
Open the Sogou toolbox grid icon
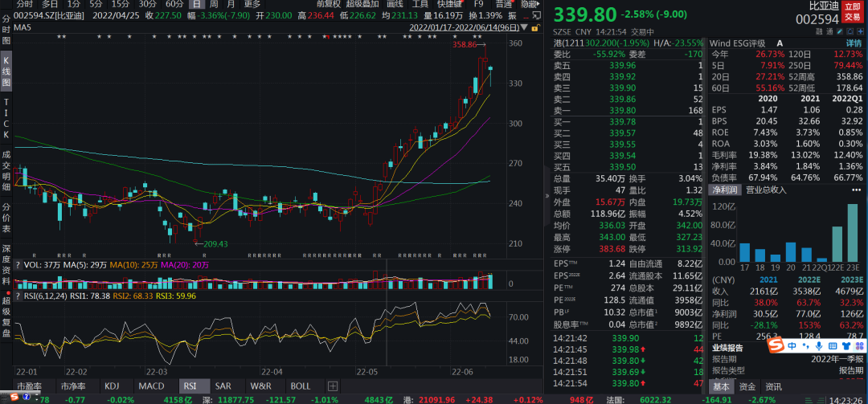(860, 345)
